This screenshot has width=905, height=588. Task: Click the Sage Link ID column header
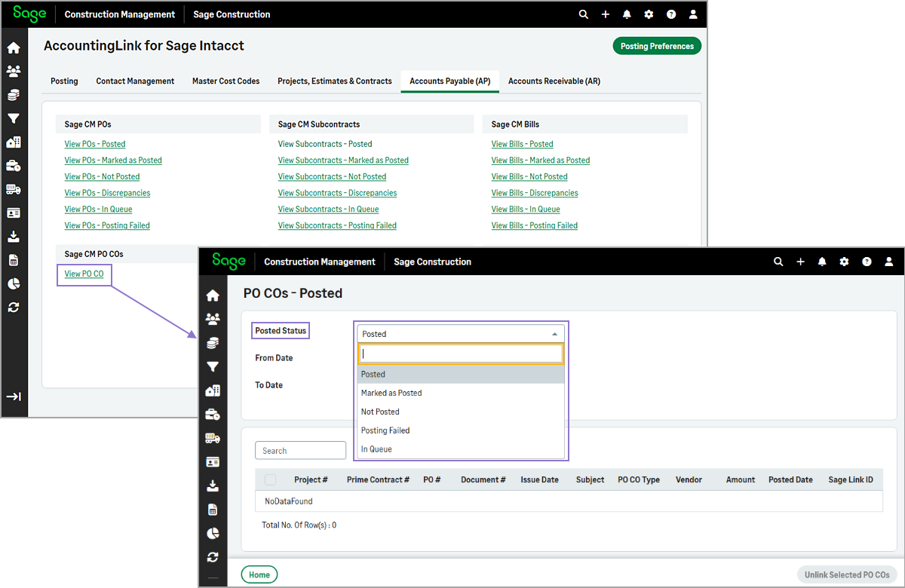click(851, 479)
